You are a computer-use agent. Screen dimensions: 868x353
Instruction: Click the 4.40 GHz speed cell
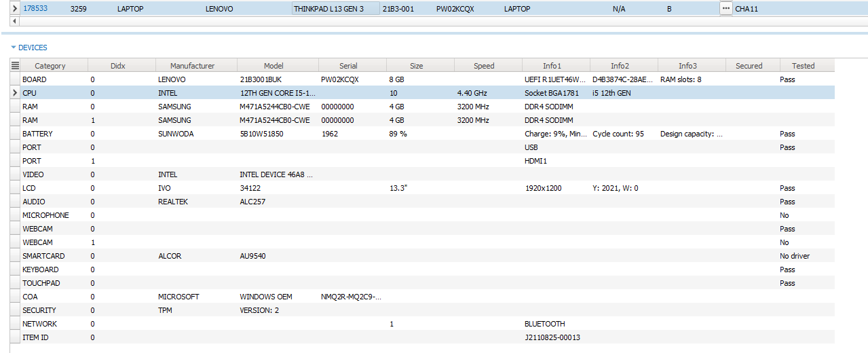click(x=489, y=93)
